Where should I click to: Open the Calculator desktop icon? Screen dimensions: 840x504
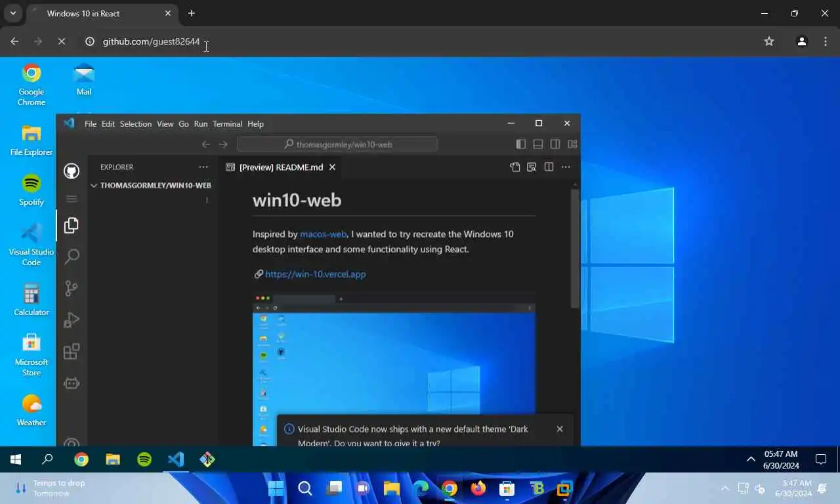pos(31,301)
